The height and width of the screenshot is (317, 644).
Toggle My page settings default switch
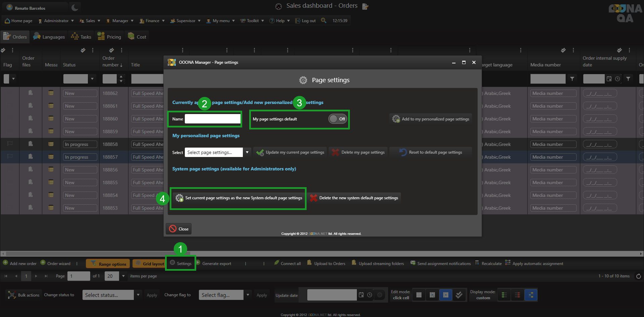[337, 119]
